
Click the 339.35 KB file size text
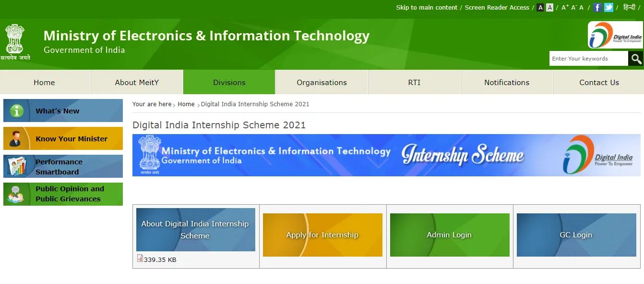pyautogui.click(x=160, y=259)
